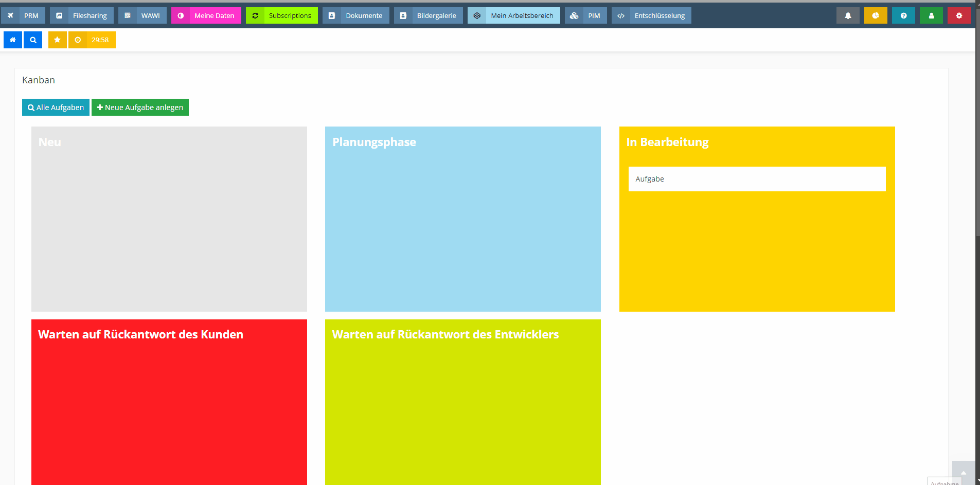Open the Mein Arbeitsbereich menu
Viewport: 980px width, 485px height.
coord(514,16)
